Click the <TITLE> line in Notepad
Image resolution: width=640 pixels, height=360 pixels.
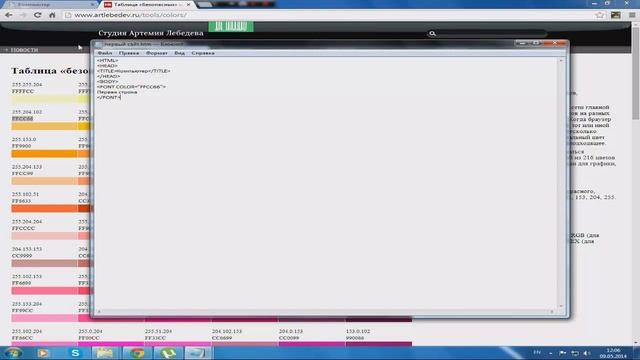click(x=134, y=71)
